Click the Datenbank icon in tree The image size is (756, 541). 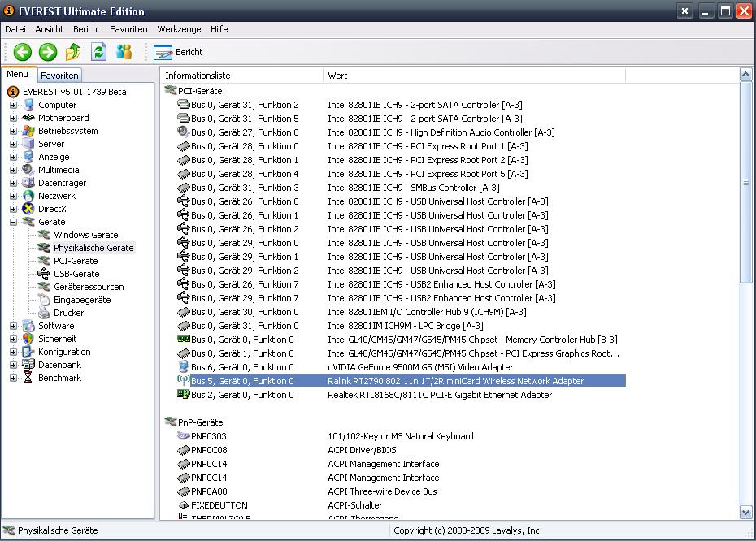pyautogui.click(x=28, y=365)
